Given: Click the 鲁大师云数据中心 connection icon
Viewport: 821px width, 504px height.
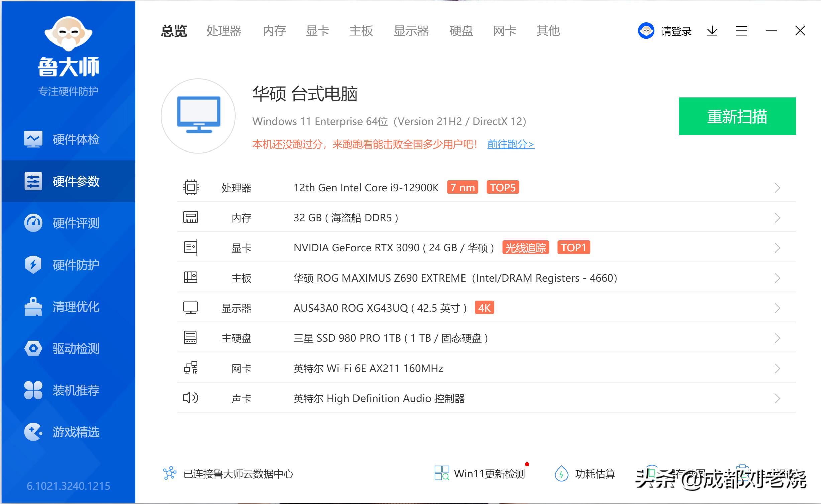Looking at the screenshot, I should 170,474.
